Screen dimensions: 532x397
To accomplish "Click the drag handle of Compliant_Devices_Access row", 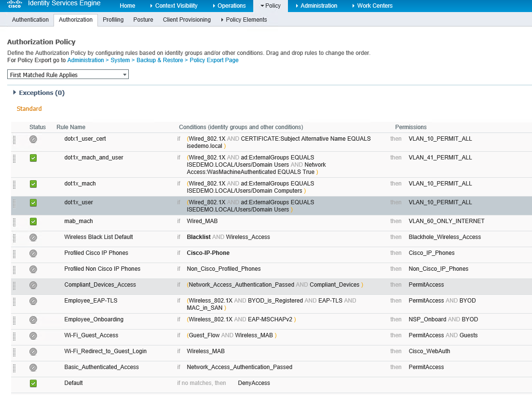I will click(14, 286).
